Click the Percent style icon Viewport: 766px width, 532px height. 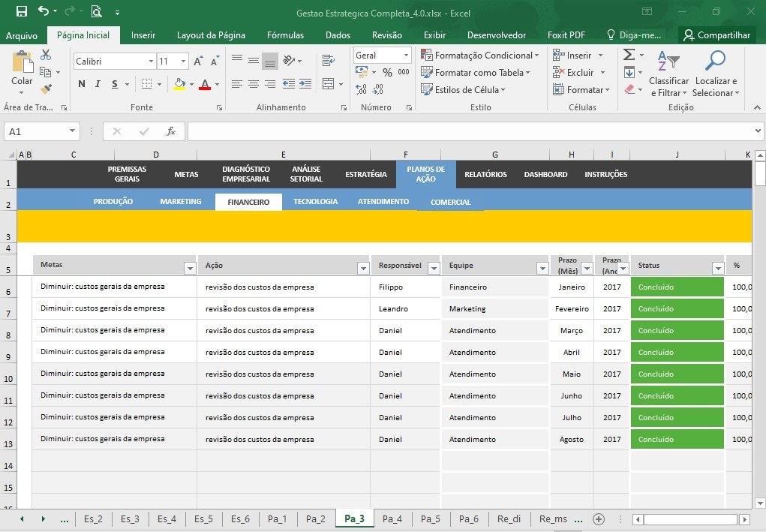tap(387, 72)
